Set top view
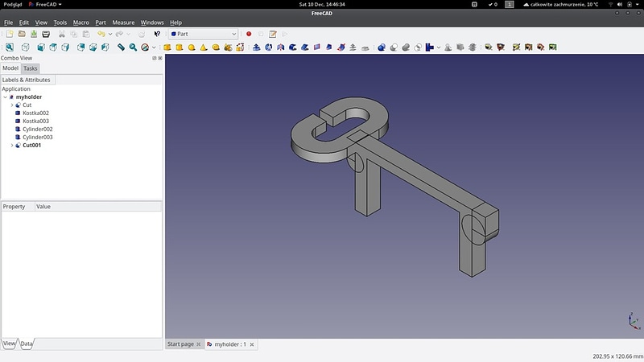 point(53,47)
